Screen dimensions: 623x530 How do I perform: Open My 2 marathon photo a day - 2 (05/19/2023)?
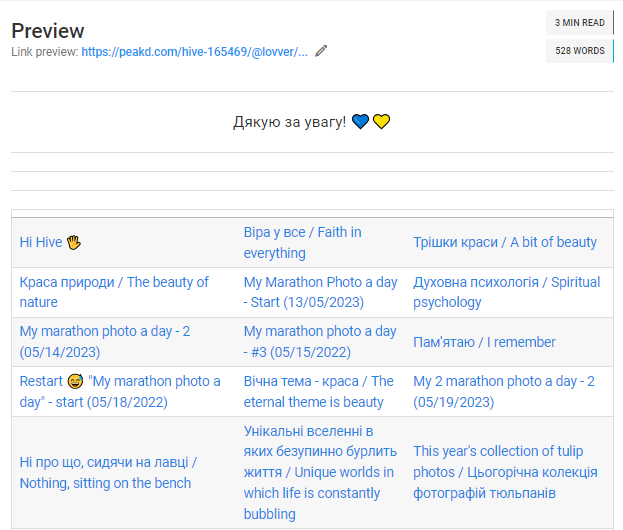tap(504, 391)
